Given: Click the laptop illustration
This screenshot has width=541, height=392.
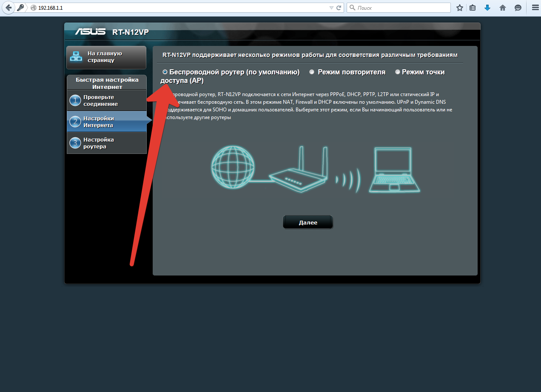Looking at the screenshot, I should pyautogui.click(x=394, y=170).
